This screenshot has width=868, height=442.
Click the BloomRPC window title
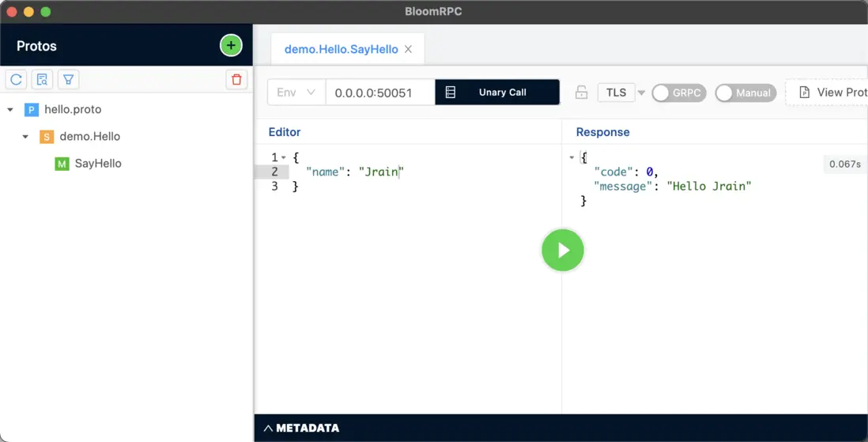click(433, 12)
